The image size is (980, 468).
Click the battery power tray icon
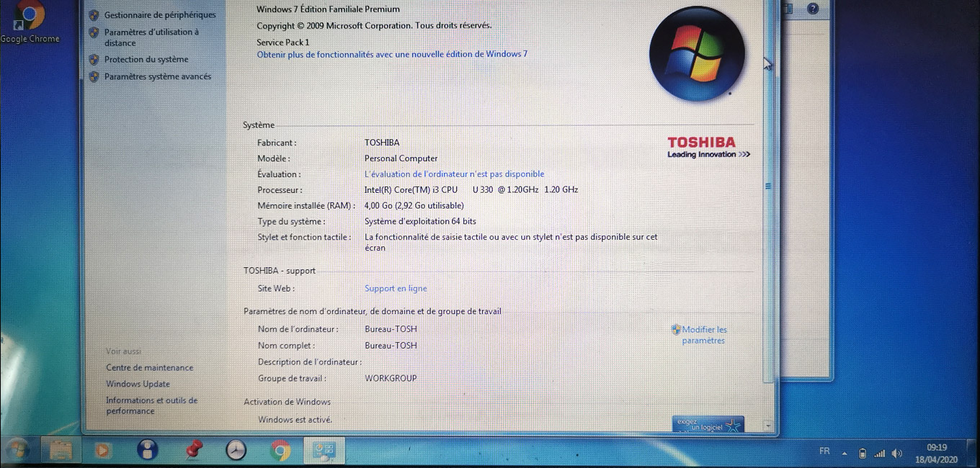(x=863, y=454)
